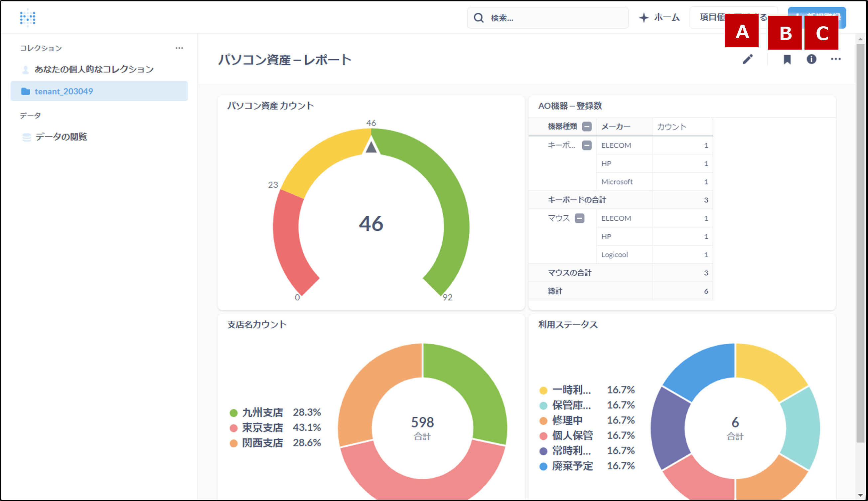This screenshot has width=868, height=501.
Task: Click the マウスの合計 row
Action: coord(621,273)
